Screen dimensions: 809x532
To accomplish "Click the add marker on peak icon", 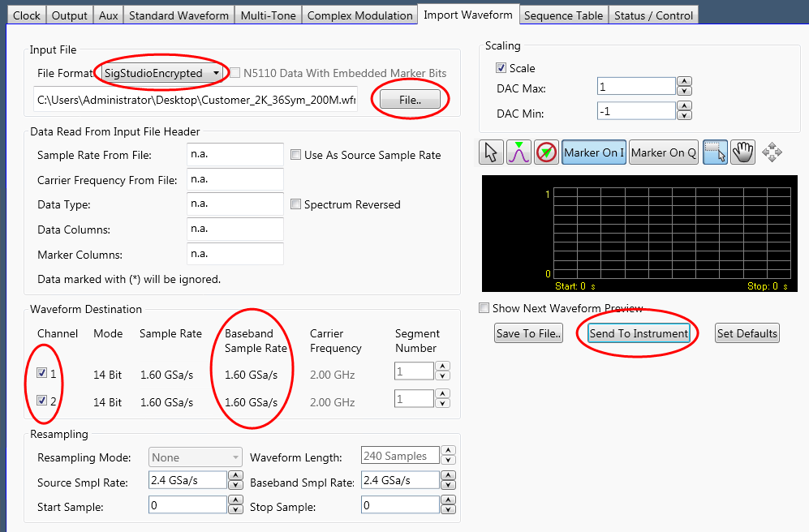I will pos(519,152).
